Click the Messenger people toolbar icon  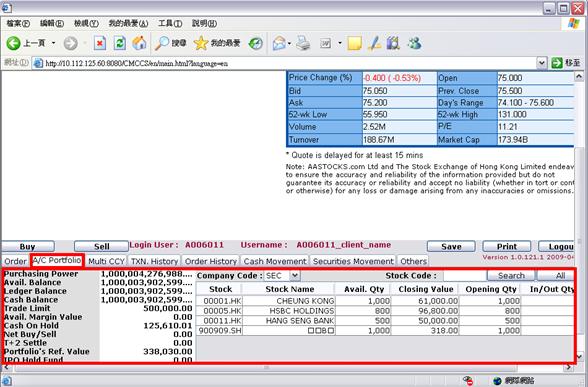click(415, 44)
